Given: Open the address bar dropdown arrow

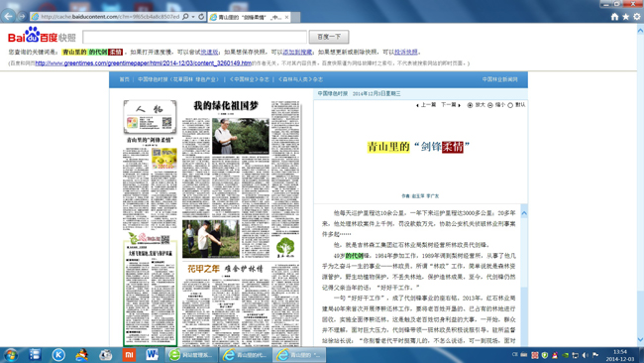Looking at the screenshot, I should click(x=193, y=17).
